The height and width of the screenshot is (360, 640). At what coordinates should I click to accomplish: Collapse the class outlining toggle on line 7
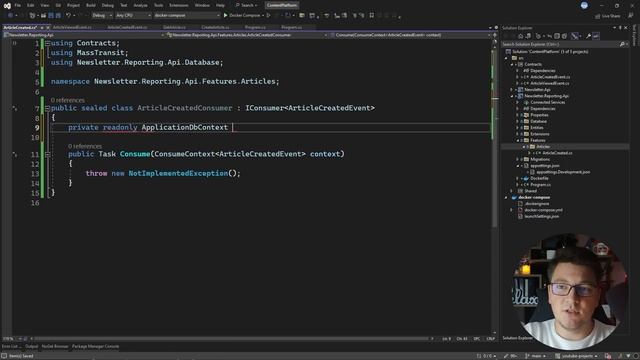pyautogui.click(x=47, y=108)
